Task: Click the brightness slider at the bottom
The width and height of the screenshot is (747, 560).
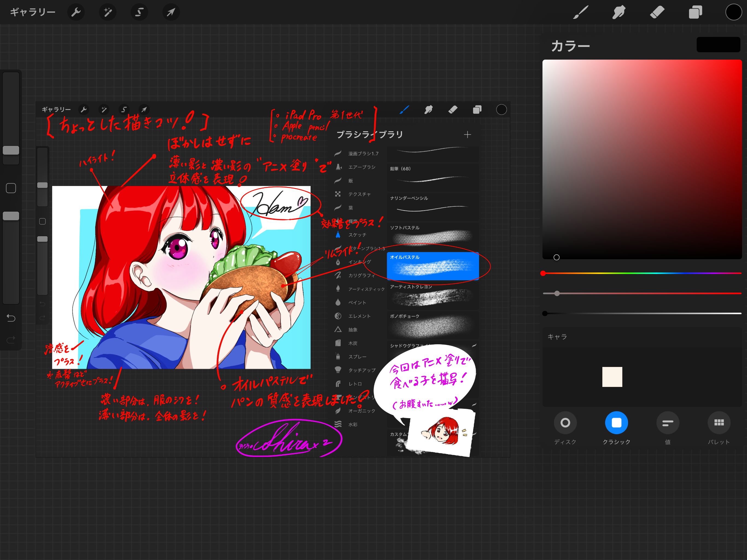Action: coord(642,313)
